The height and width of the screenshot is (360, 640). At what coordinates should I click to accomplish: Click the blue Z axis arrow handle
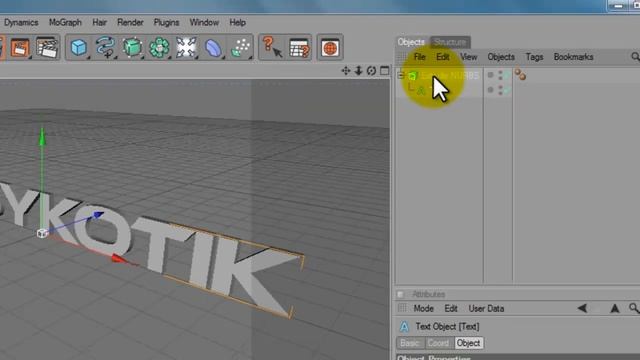coord(98,215)
